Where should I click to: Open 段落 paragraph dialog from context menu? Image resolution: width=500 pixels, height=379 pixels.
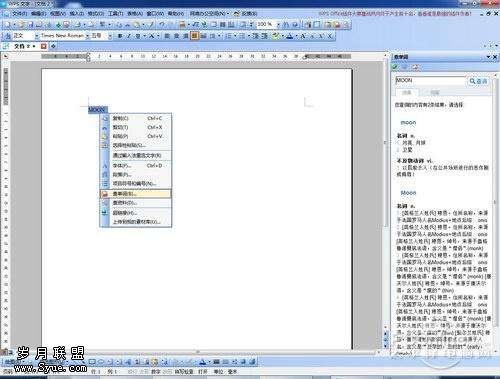[136, 175]
